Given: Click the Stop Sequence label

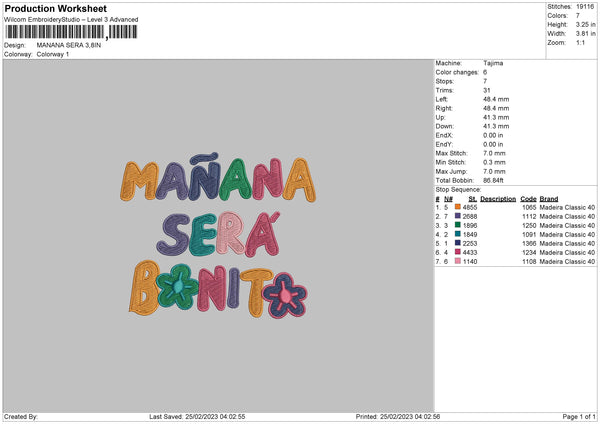Looking at the screenshot, I should click(458, 189).
